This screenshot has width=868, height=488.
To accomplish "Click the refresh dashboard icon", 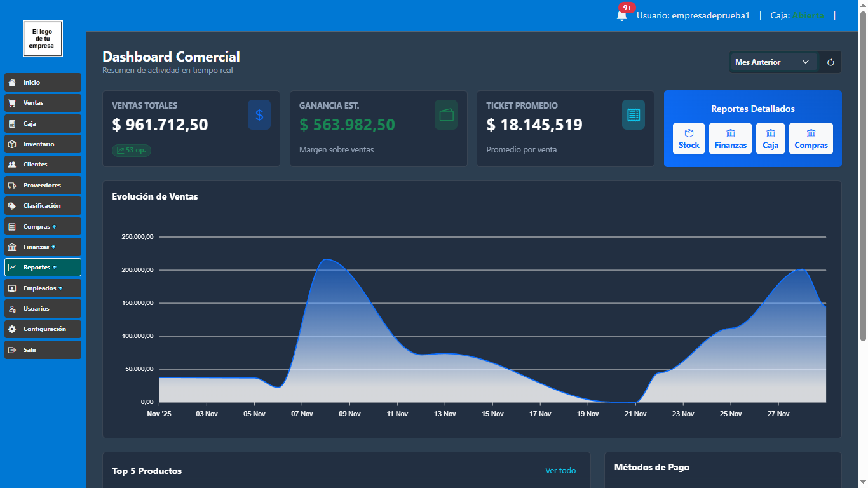I will click(x=831, y=62).
